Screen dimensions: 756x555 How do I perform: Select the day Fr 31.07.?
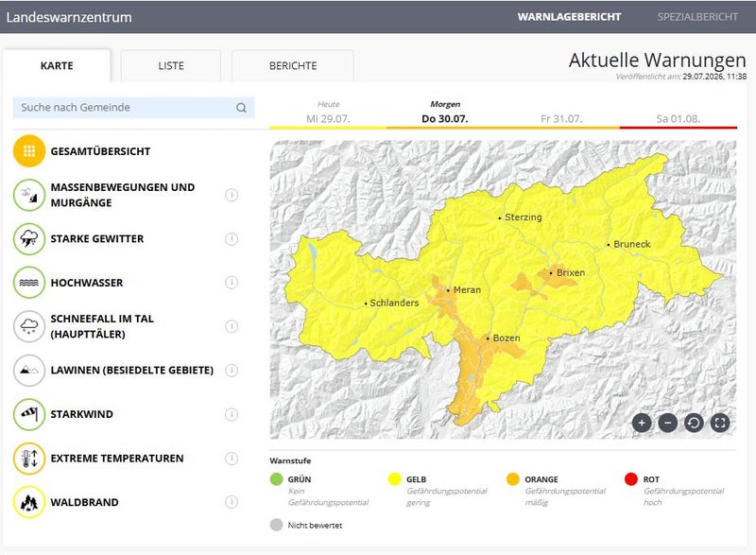[561, 113]
